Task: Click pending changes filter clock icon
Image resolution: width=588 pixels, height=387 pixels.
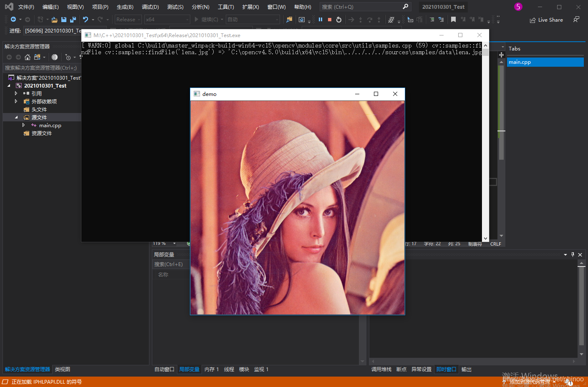Action: pos(68,57)
